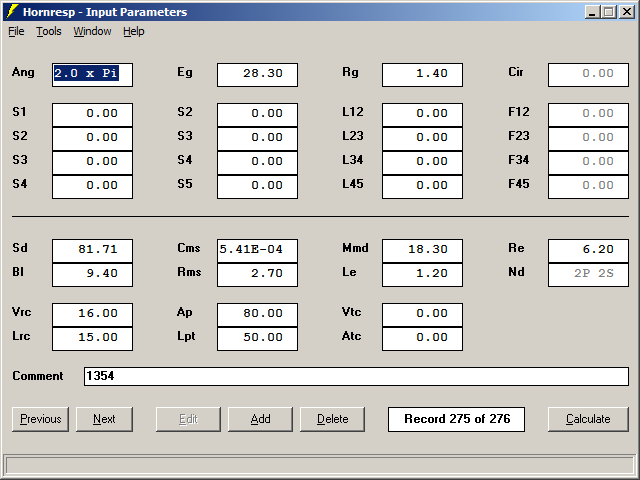Select the Cms field with 5.41E-04

[257, 250]
